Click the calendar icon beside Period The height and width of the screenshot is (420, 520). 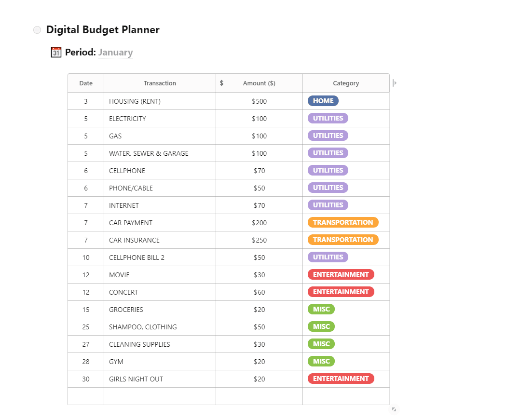click(x=56, y=53)
